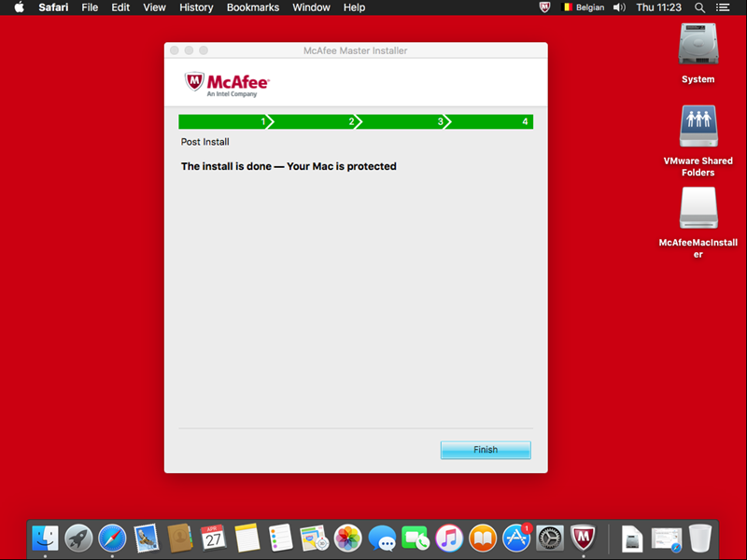Open iBooks orange book icon in Dock

[483, 539]
